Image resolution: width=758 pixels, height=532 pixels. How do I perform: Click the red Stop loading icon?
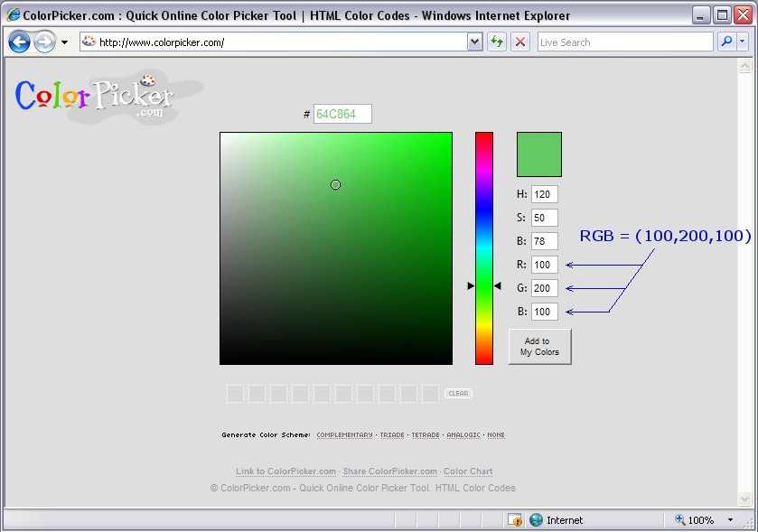coord(519,42)
